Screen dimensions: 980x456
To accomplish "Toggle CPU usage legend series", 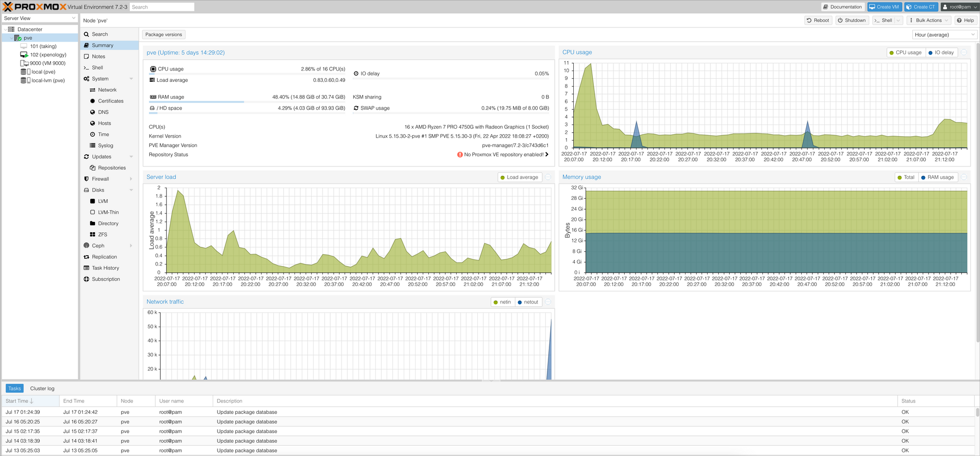I will click(905, 52).
